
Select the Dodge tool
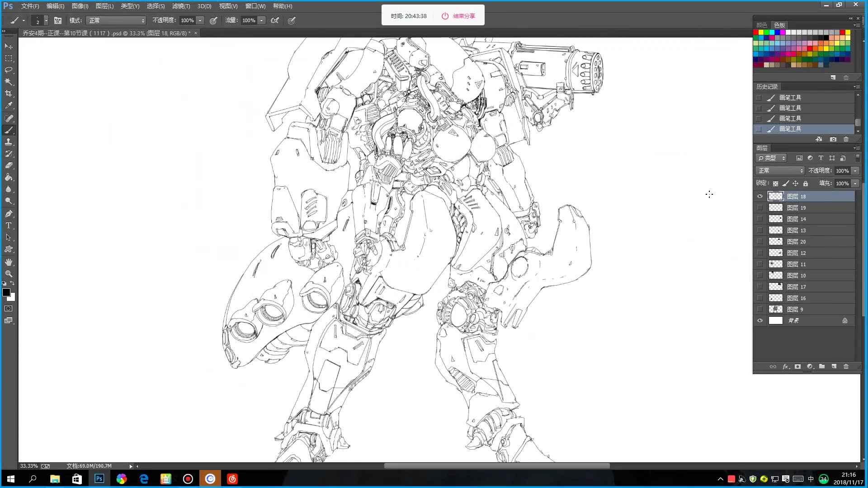[x=9, y=201]
